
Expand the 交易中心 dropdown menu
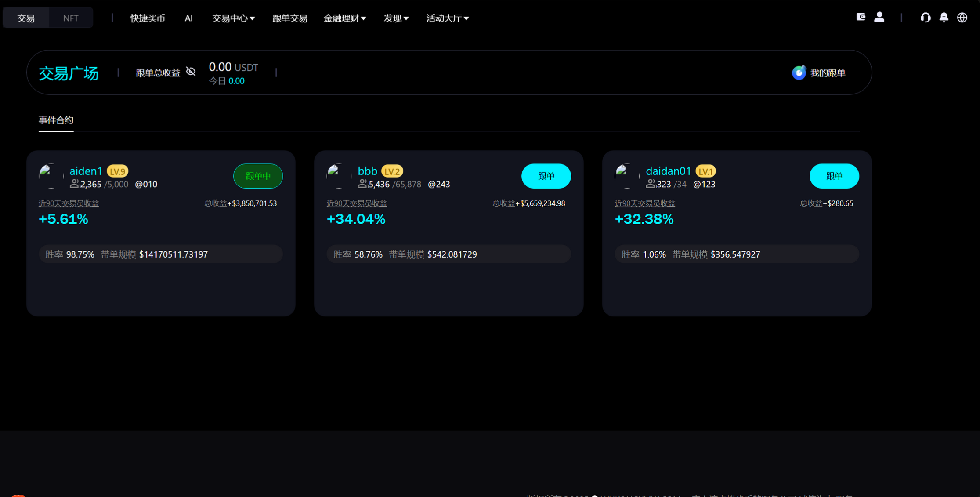click(233, 18)
